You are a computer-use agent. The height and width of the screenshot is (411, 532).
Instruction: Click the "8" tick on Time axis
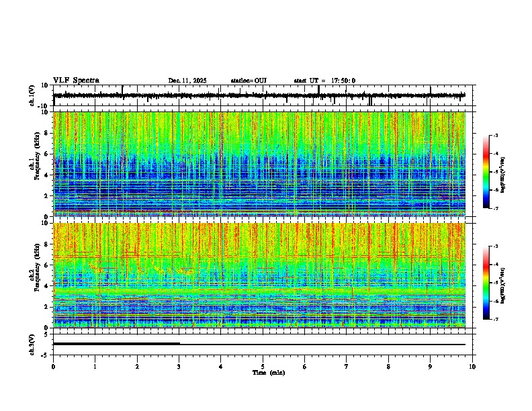[x=388, y=367]
